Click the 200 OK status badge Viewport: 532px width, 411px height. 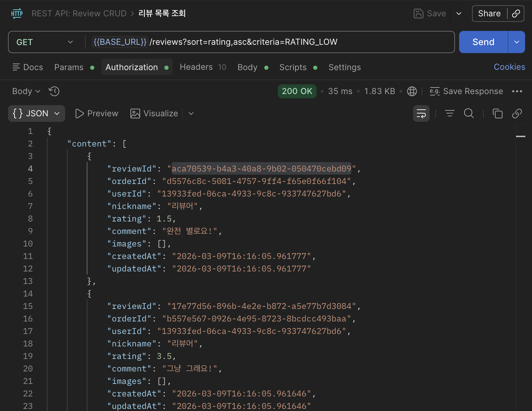coord(297,91)
